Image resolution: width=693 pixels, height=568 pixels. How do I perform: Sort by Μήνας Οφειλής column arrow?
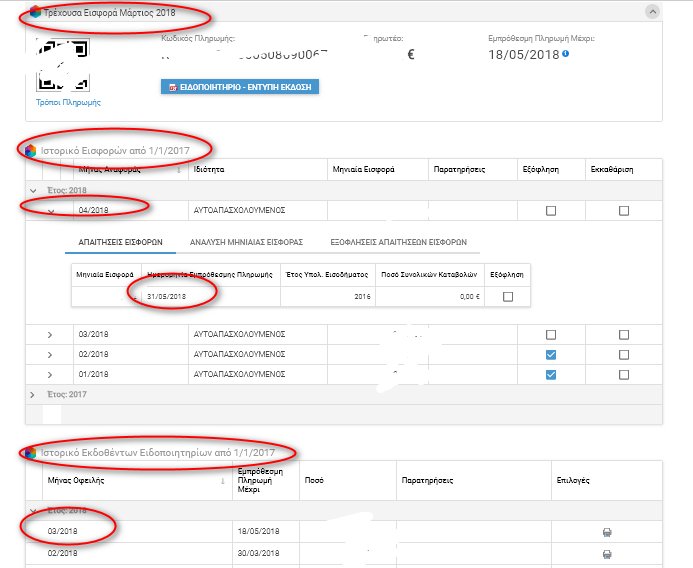tap(221, 481)
